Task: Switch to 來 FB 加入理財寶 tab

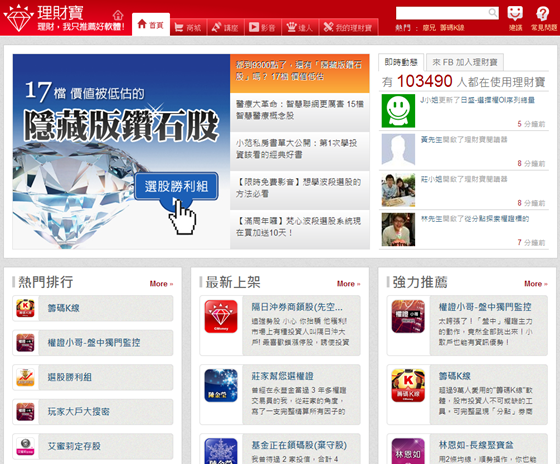Action: click(465, 63)
